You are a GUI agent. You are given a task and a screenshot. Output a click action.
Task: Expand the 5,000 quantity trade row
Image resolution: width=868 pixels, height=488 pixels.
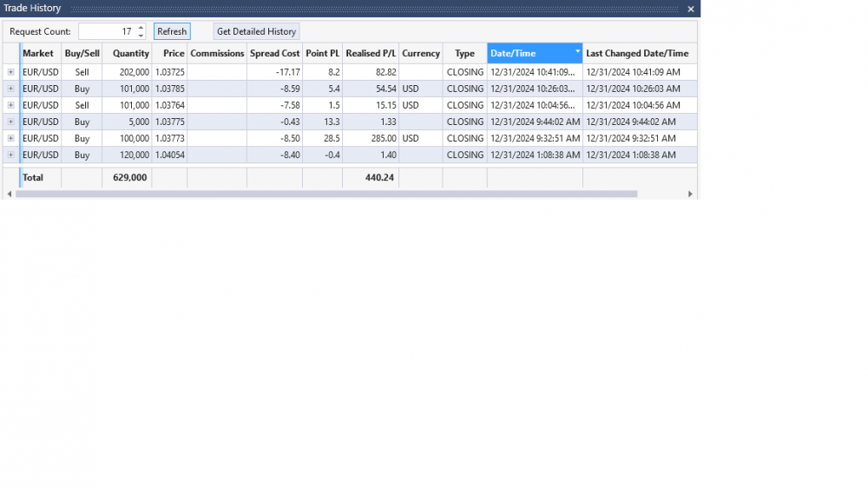click(x=10, y=122)
